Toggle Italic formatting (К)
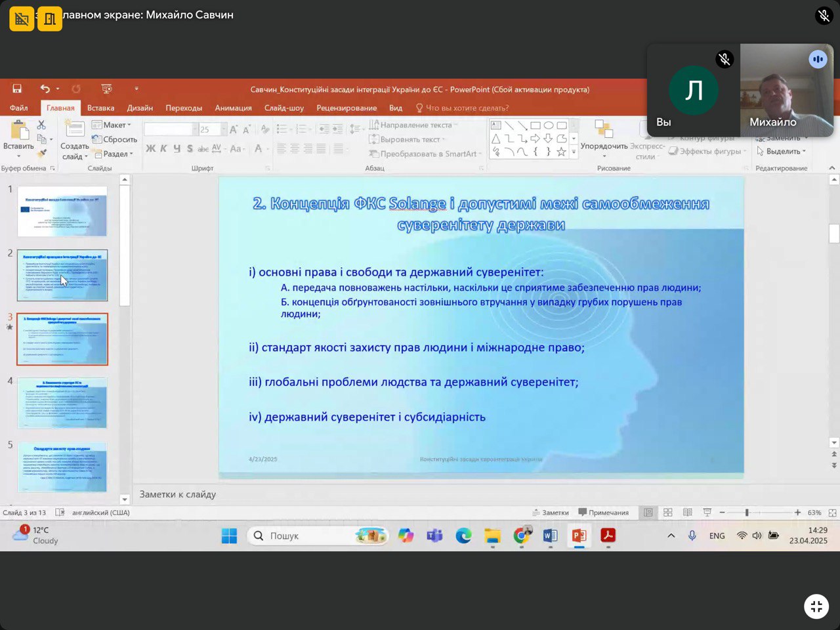Viewport: 840px width, 630px height. click(x=163, y=149)
